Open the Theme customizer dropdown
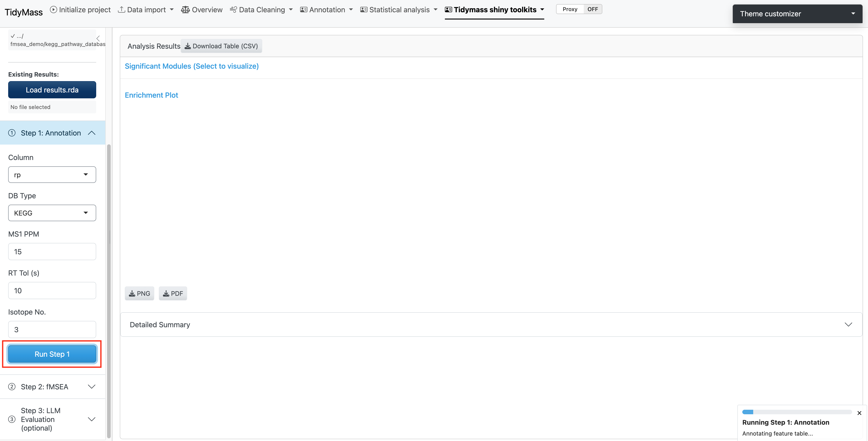Screen dimensions: 868x441 (797, 14)
